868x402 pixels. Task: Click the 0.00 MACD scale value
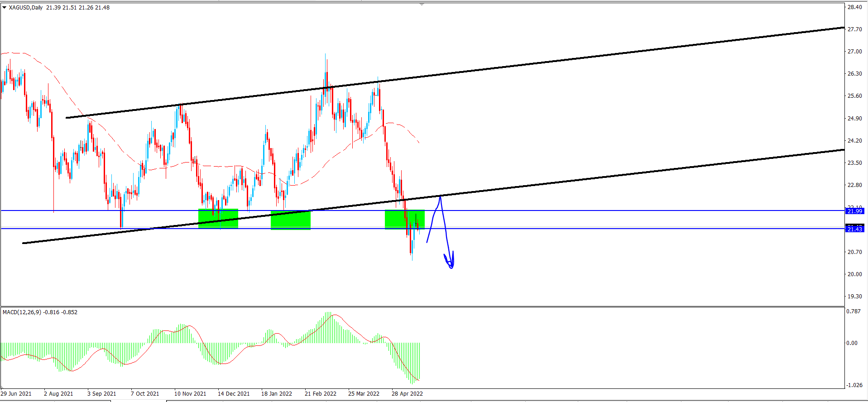852,343
